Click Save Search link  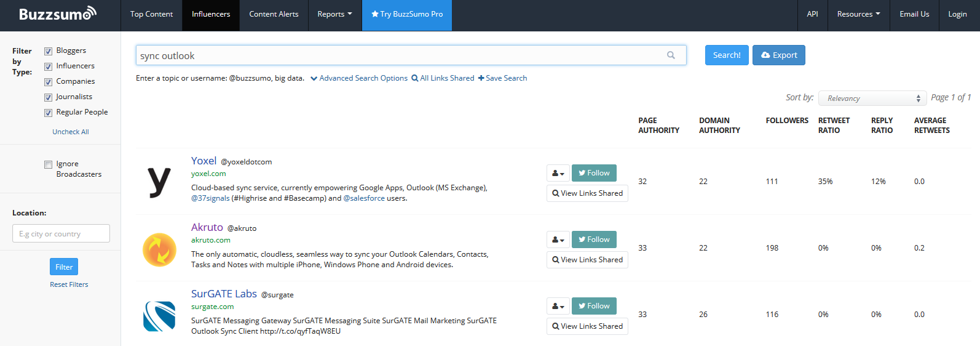click(x=503, y=78)
